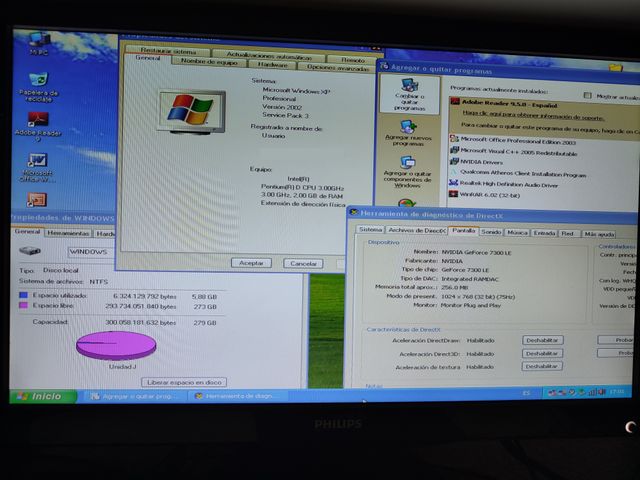Click Microsoft Visual C++ 2005 Redistributable icon

[x=454, y=150]
